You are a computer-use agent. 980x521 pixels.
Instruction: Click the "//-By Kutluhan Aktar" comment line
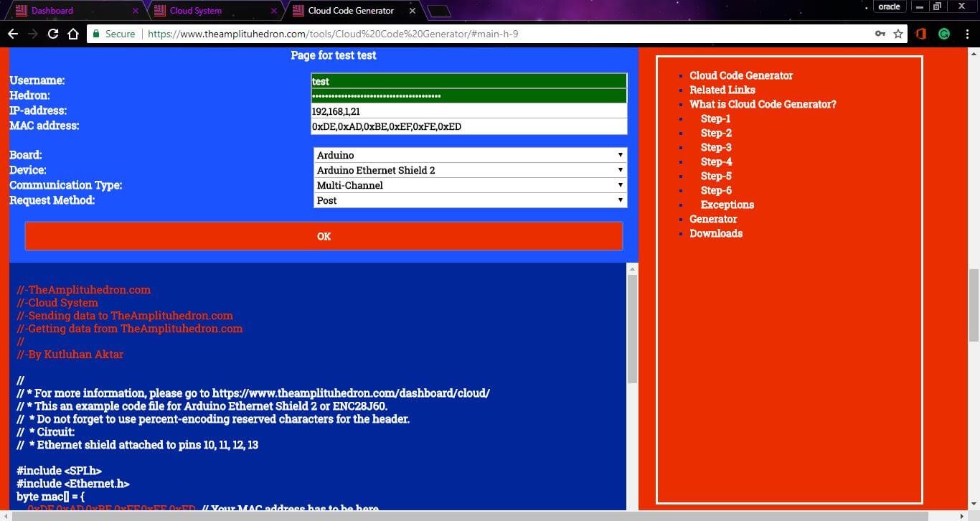70,355
